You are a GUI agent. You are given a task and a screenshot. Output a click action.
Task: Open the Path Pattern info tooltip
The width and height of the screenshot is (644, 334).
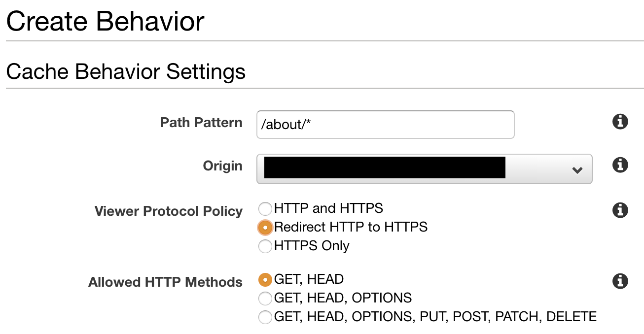click(620, 122)
